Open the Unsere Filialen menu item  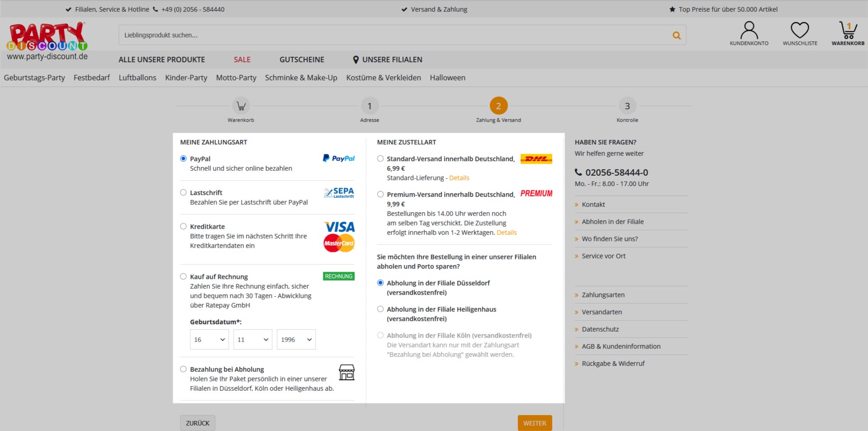click(x=387, y=60)
